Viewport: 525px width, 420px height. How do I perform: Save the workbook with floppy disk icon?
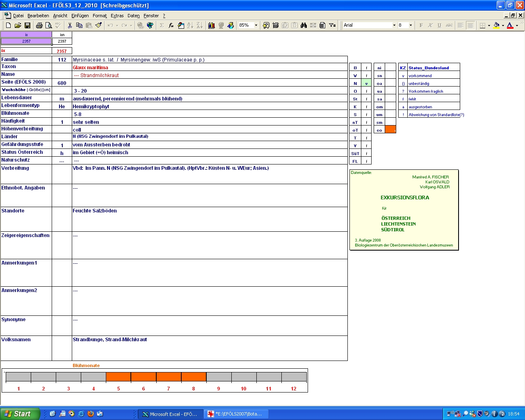click(x=27, y=25)
